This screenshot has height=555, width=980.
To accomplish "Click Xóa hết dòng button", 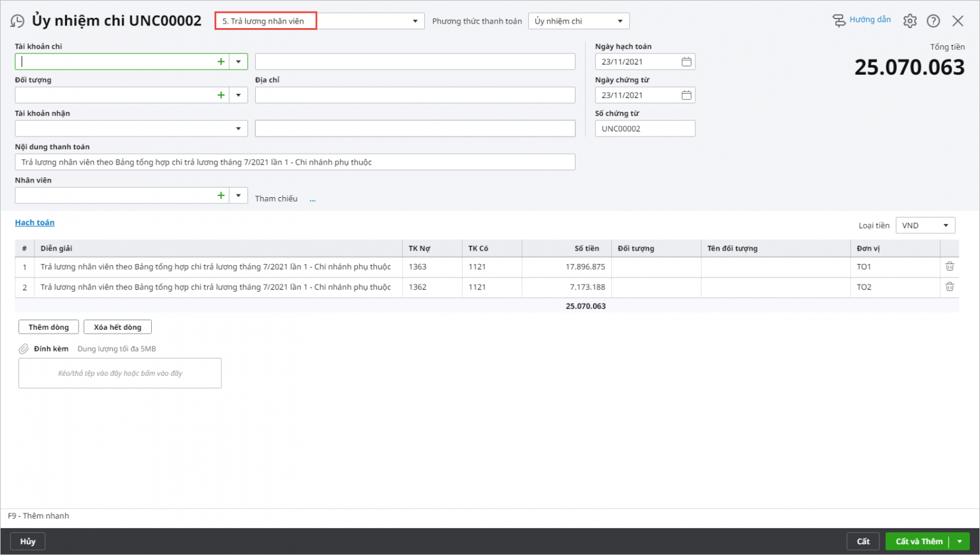I will coord(117,327).
